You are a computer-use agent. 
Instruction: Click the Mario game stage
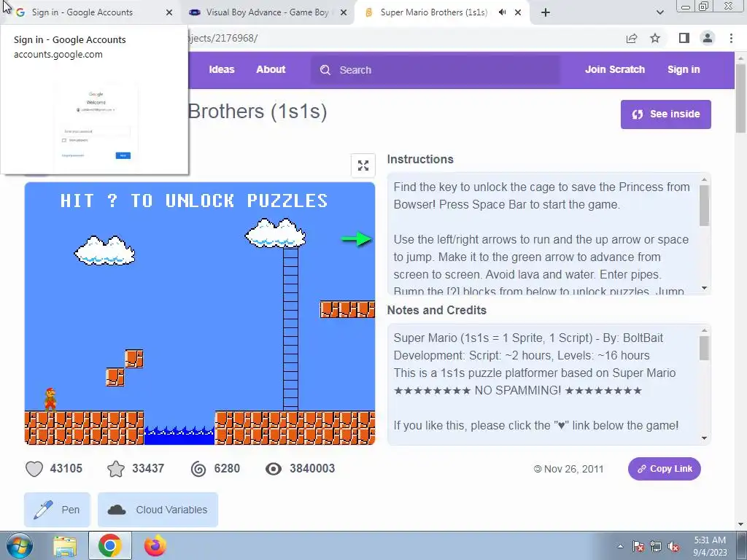coord(200,314)
